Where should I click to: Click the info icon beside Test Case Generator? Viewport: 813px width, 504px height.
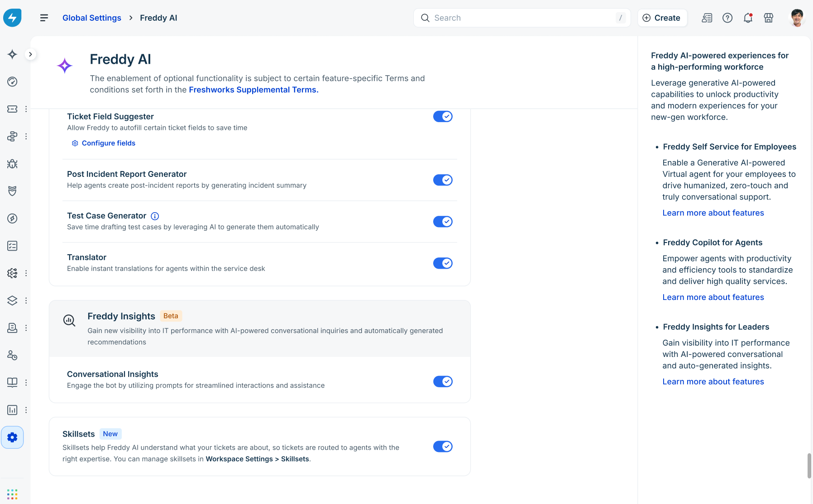point(155,216)
